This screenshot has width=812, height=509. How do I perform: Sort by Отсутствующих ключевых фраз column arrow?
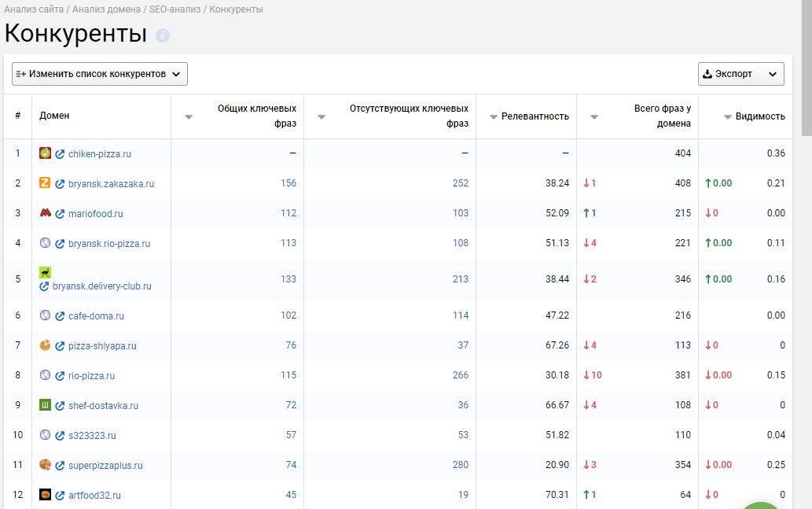[321, 117]
